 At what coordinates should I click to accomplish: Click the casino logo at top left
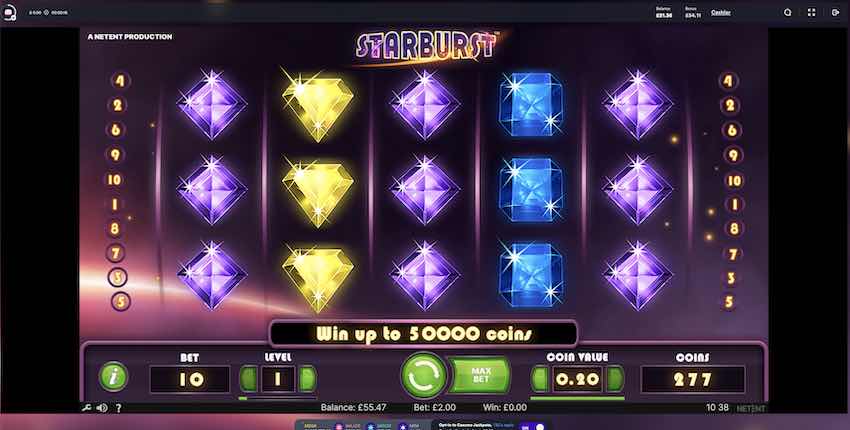coord(9,12)
